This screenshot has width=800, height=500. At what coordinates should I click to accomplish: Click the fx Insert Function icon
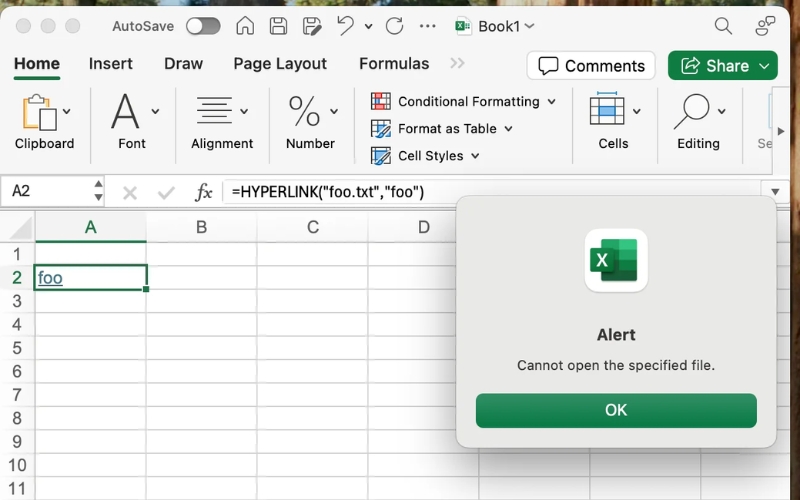tap(204, 192)
